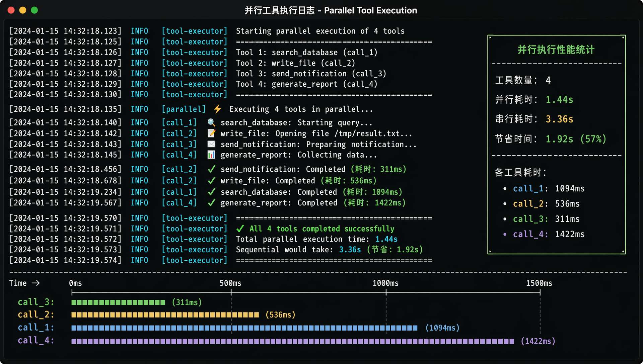Click the magnifying glass search_database icon

point(211,122)
